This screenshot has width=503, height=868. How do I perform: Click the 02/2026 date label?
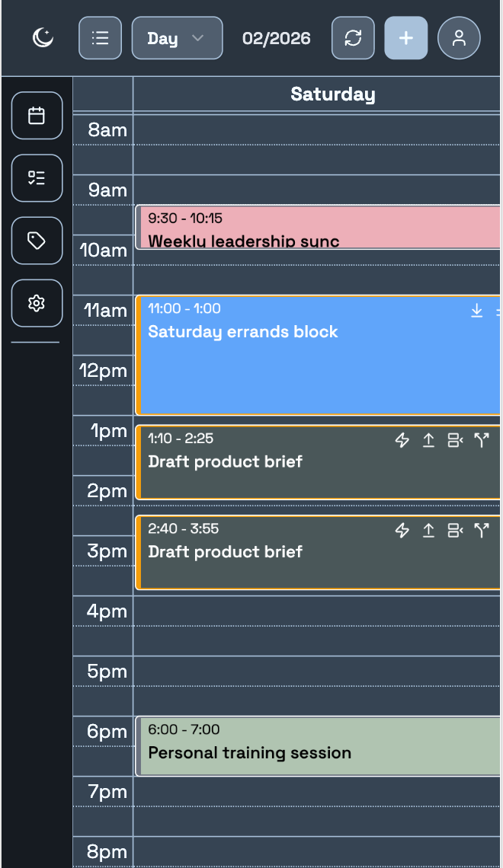tap(277, 38)
